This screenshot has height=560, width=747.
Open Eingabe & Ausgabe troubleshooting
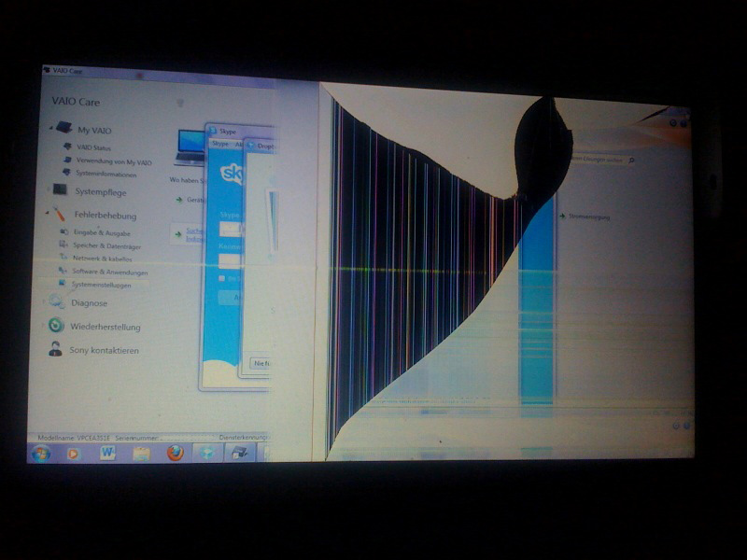pos(102,232)
